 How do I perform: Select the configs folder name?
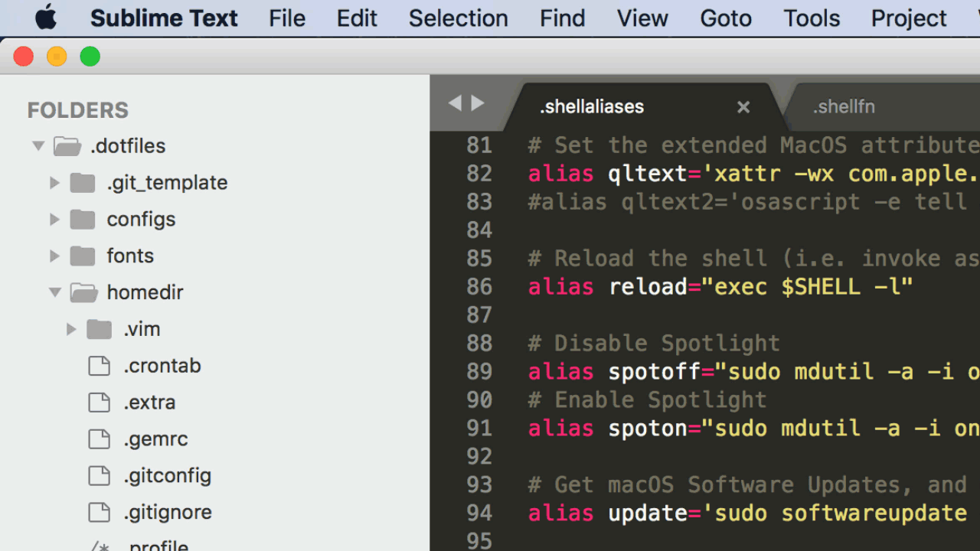141,220
